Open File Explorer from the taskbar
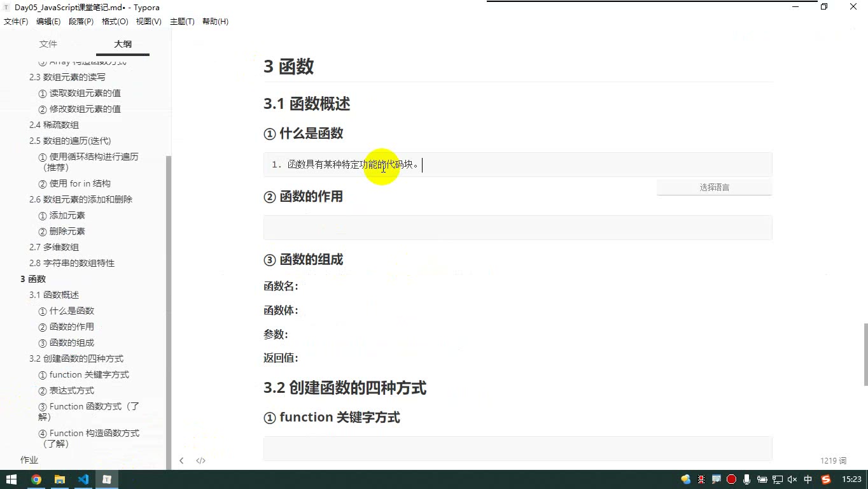 59,479
